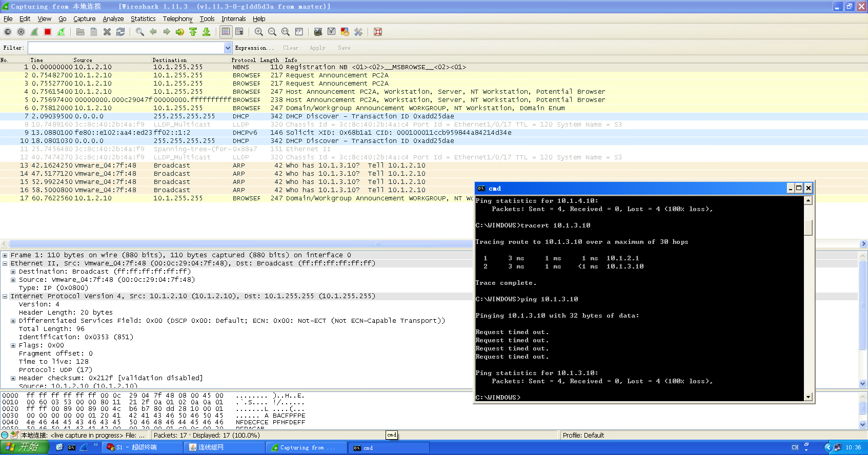Switch to cmd taskbar button
This screenshot has height=455, width=868.
(x=389, y=447)
